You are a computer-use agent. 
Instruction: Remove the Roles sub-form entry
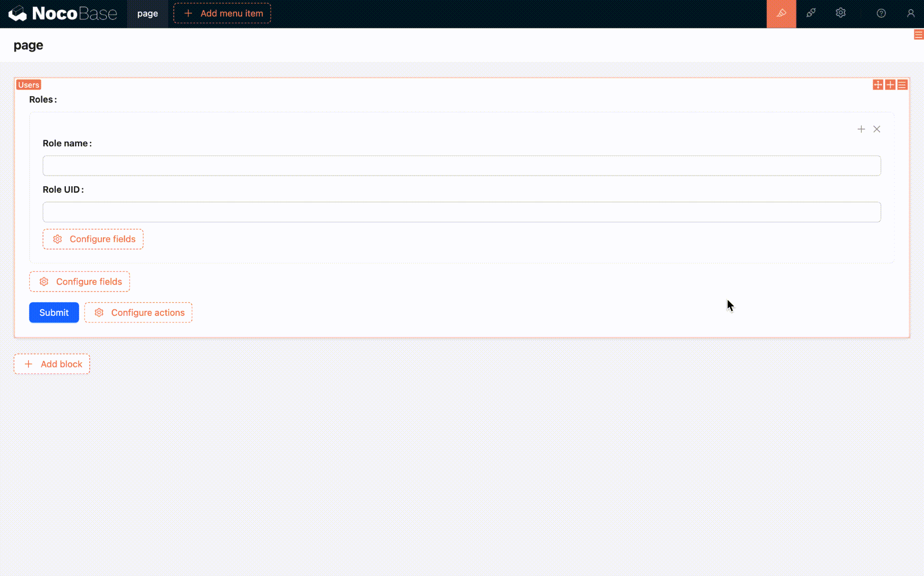click(x=877, y=130)
